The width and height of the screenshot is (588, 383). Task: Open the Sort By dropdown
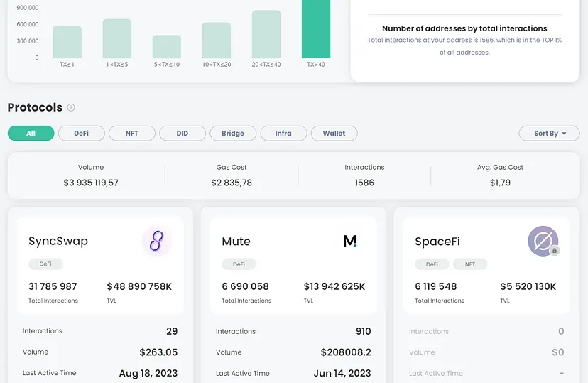(549, 133)
